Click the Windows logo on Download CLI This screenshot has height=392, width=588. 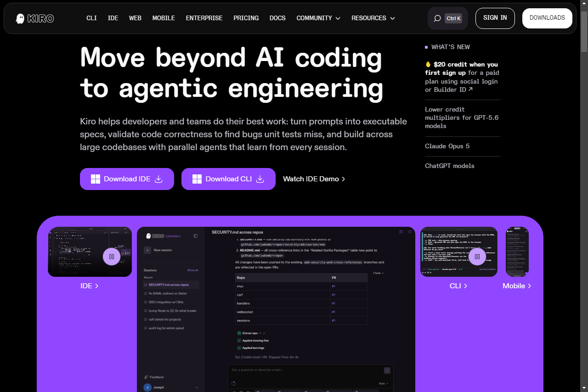pos(197,179)
